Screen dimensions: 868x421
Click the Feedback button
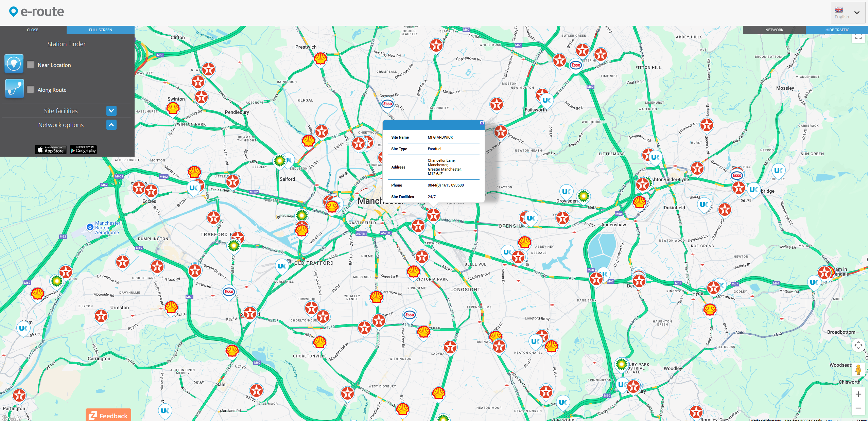[108, 415]
